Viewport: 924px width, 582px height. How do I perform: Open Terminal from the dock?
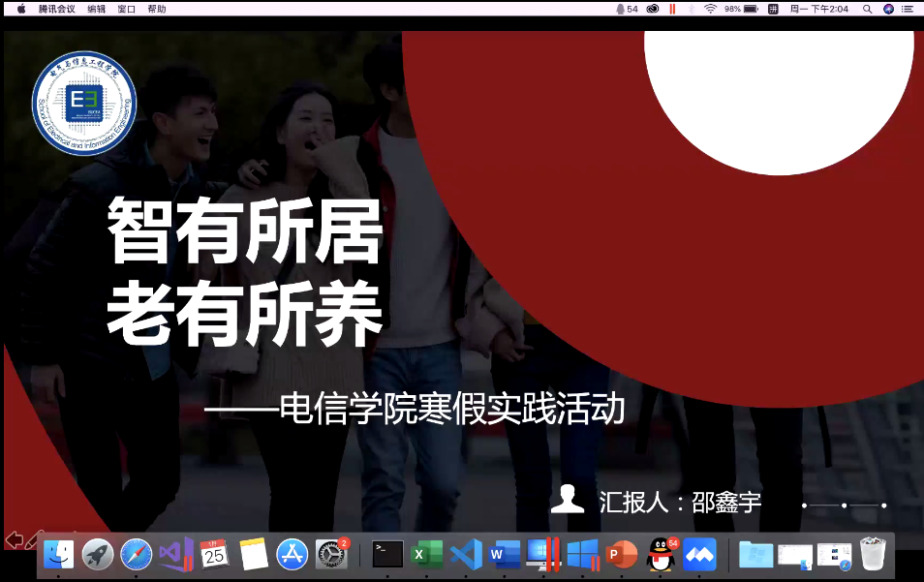[387, 555]
